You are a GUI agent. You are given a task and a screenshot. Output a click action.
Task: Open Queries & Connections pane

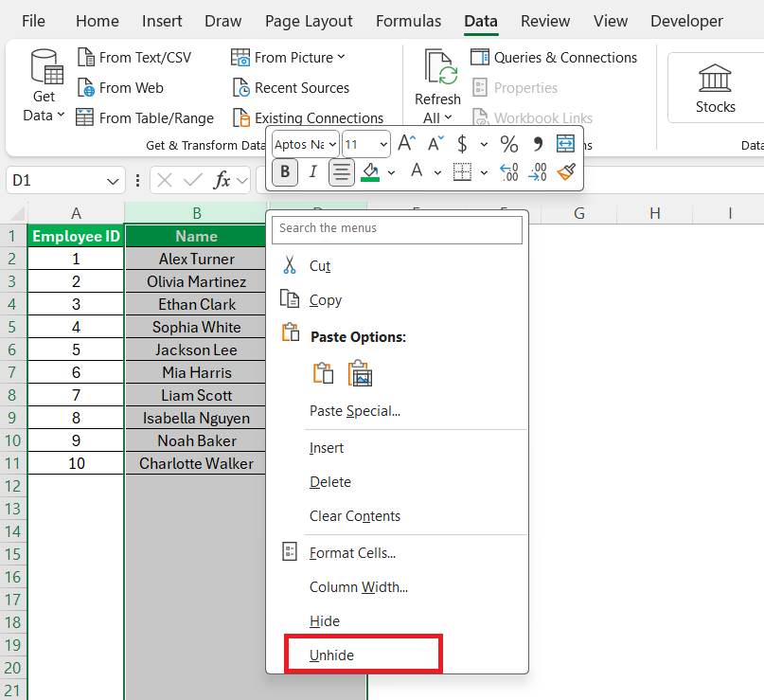554,58
